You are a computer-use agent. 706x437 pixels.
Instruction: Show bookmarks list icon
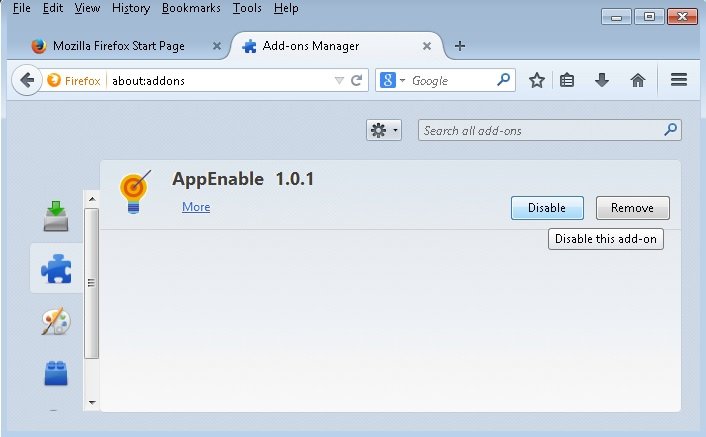pos(567,81)
